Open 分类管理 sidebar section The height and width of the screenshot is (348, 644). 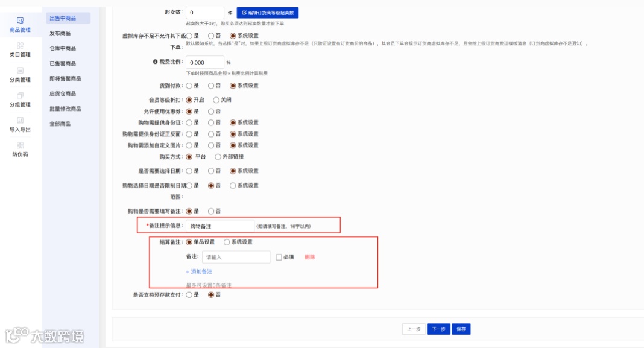(20, 75)
